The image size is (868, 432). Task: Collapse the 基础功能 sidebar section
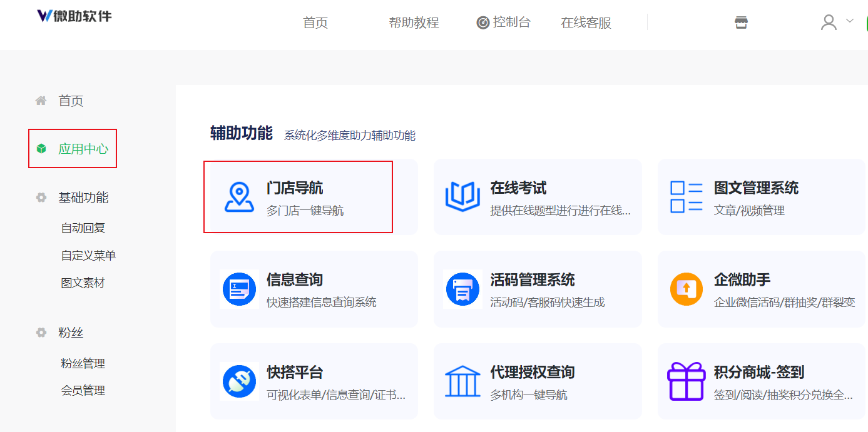pyautogui.click(x=83, y=198)
